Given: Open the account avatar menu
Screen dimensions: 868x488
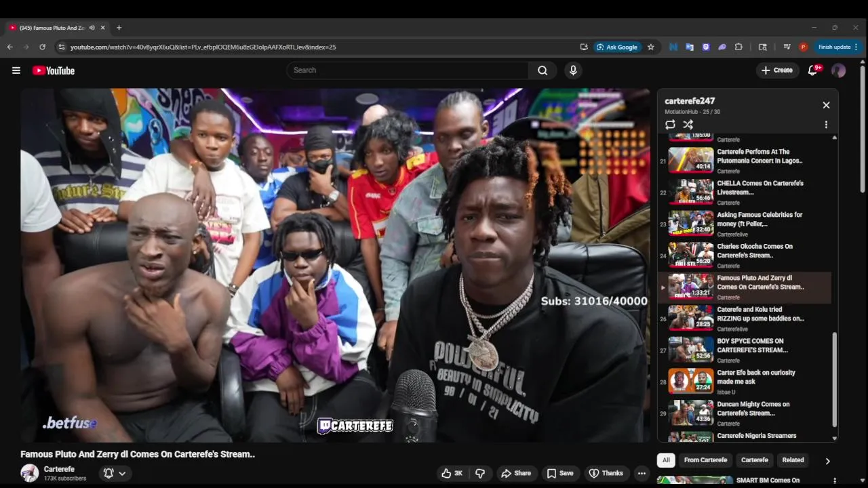Looking at the screenshot, I should tap(839, 70).
